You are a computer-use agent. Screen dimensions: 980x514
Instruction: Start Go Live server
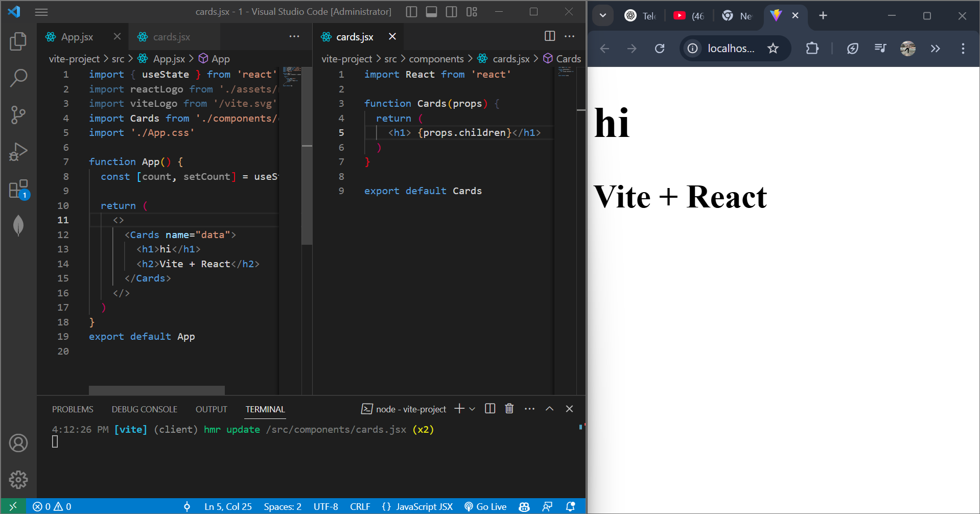click(x=485, y=506)
